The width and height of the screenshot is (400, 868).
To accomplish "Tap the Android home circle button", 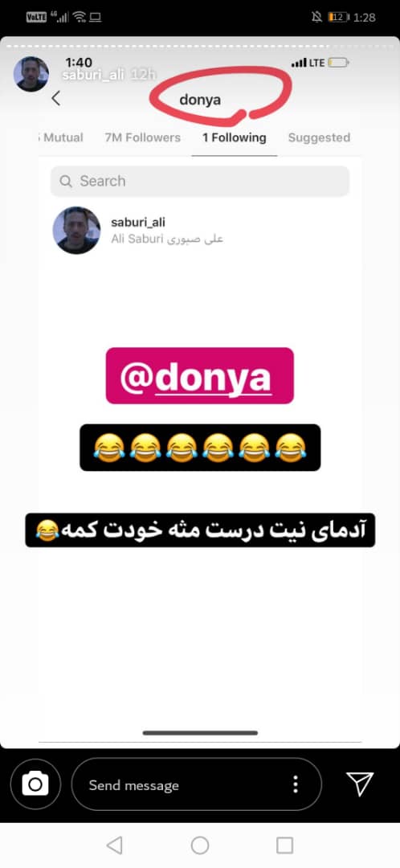I will click(200, 845).
